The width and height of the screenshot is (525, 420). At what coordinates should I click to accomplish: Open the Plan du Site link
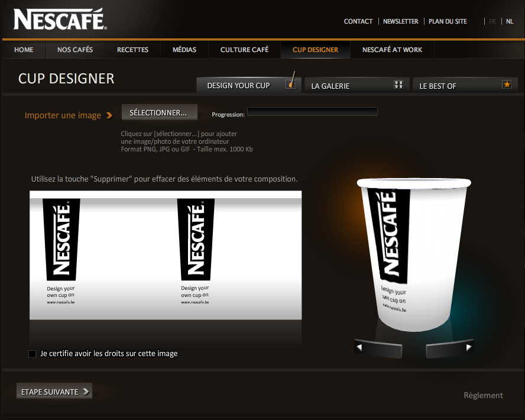coord(448,21)
